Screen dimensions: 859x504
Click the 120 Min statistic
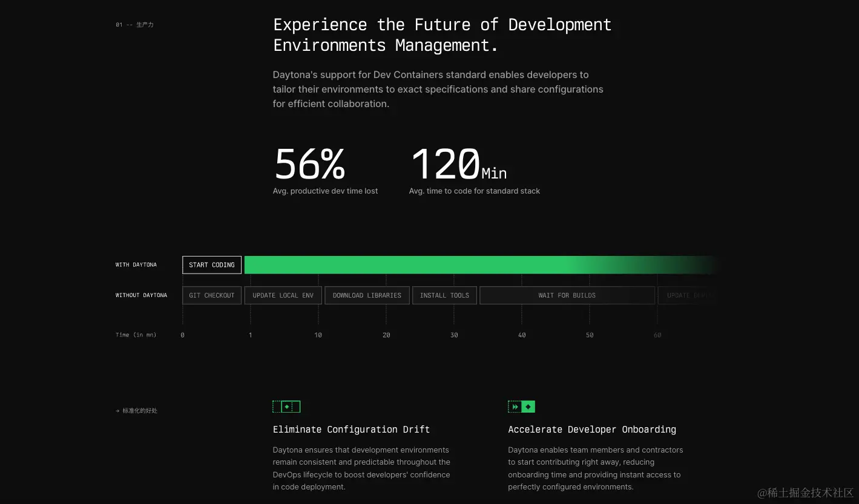pos(459,164)
